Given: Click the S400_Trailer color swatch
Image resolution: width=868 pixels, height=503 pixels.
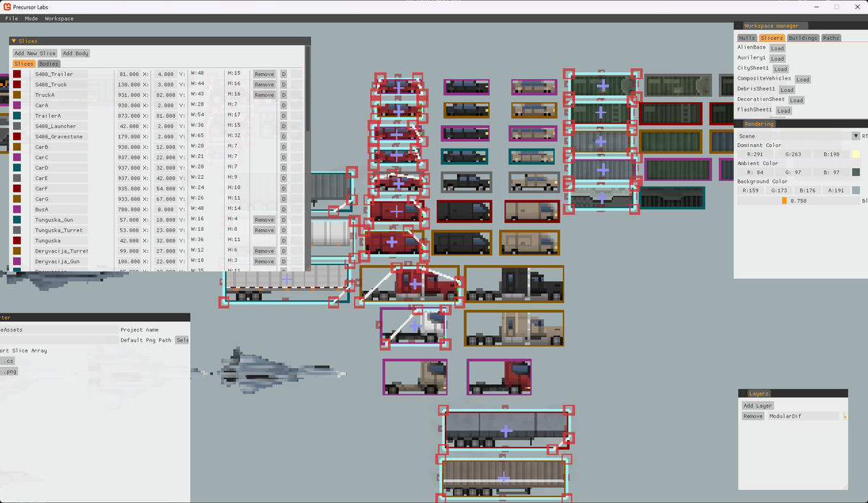Looking at the screenshot, I should click(x=17, y=74).
